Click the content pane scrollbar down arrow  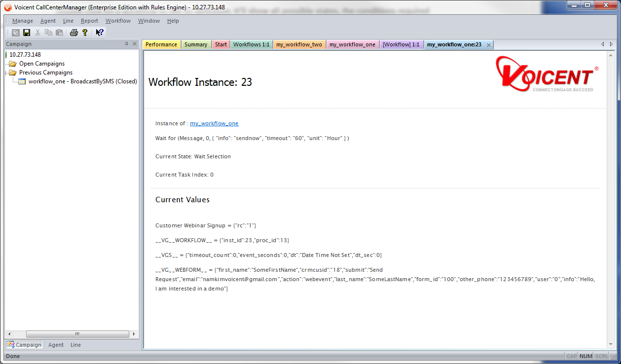(x=612, y=344)
